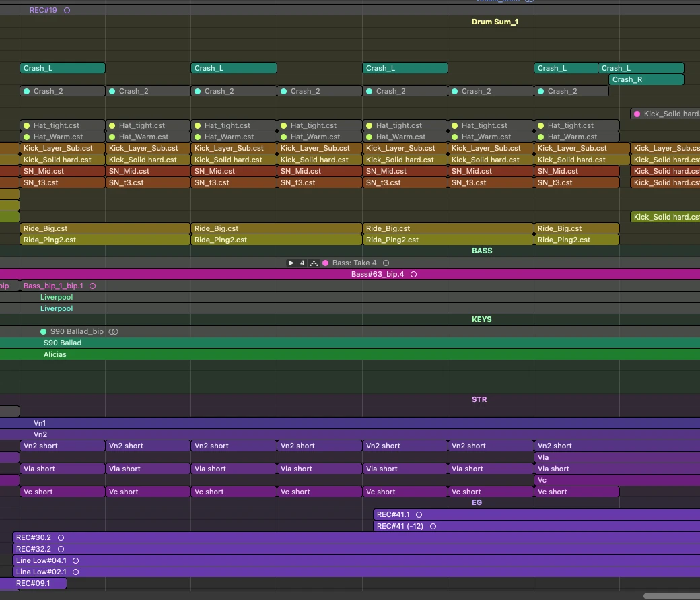Click the circle icon on REC#19 region

[x=67, y=10]
